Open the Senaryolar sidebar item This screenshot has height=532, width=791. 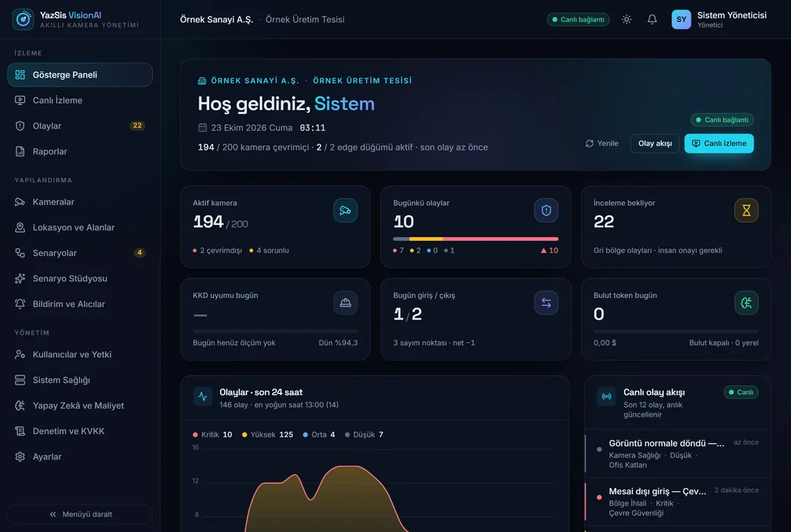(x=80, y=252)
